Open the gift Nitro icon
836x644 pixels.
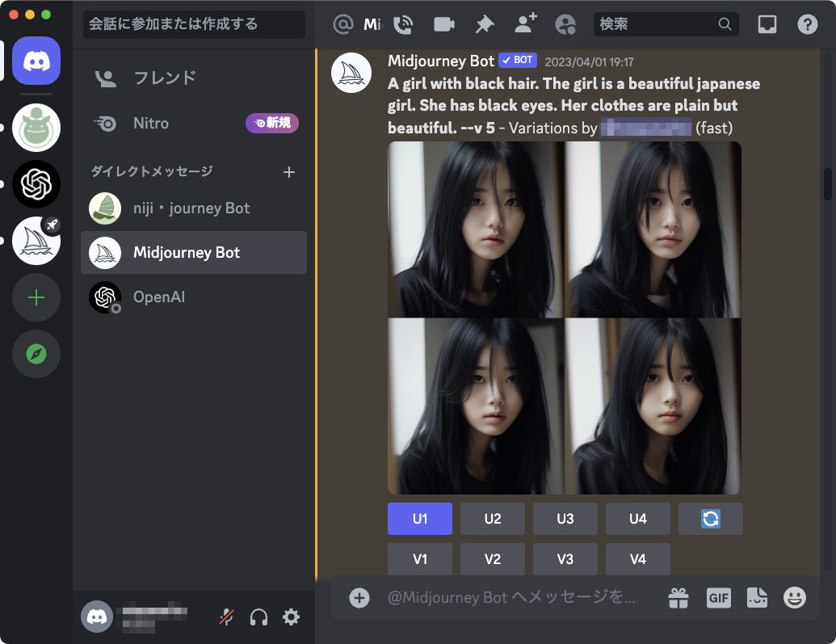[x=678, y=597]
